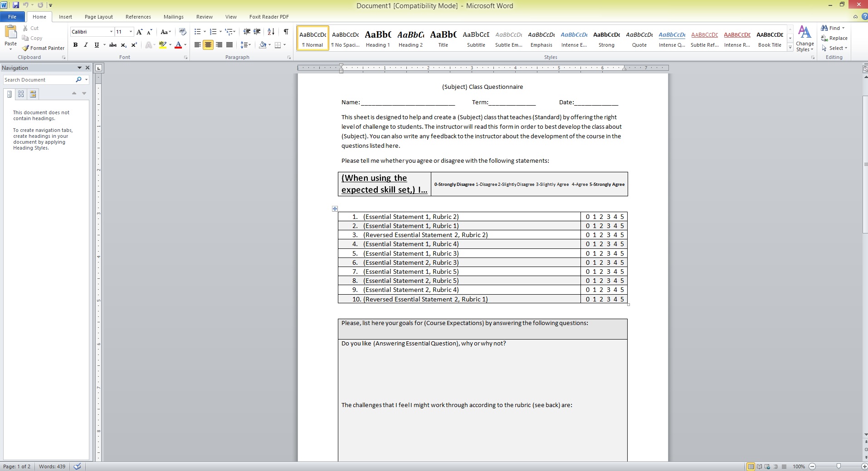Image resolution: width=868 pixels, height=471 pixels.
Task: Open the Page Layout ribbon tab
Action: click(x=98, y=17)
